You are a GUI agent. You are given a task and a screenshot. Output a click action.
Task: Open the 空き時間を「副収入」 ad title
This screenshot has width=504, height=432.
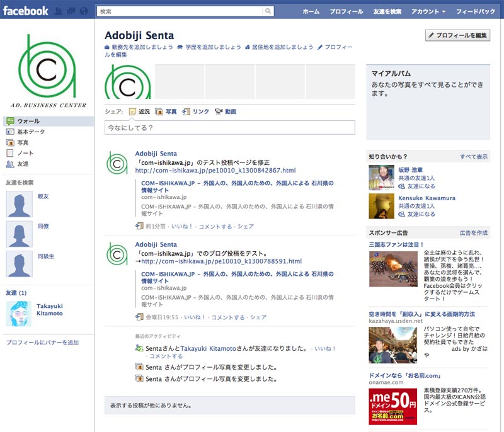coord(421,314)
